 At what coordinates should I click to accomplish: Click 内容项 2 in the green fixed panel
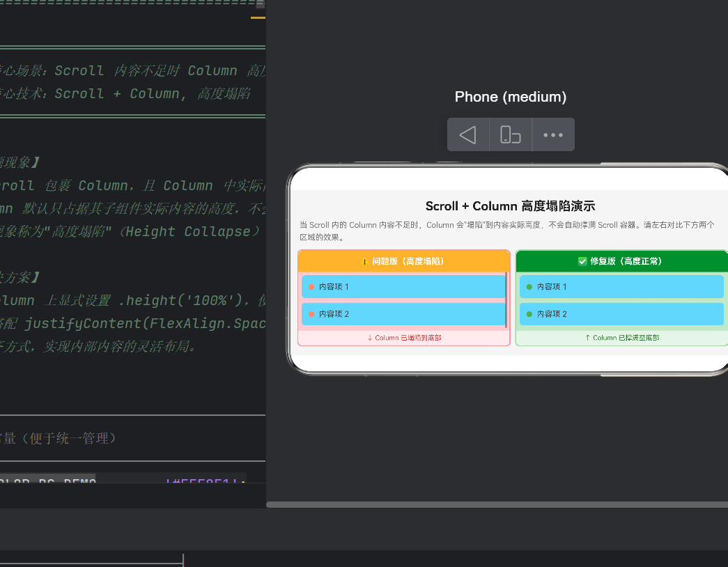point(621,314)
